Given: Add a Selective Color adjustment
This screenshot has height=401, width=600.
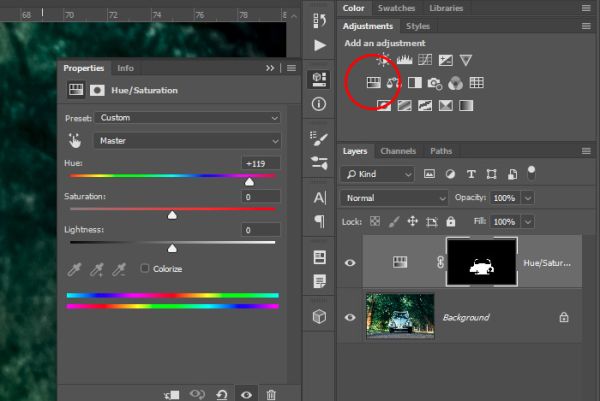Looking at the screenshot, I should click(445, 106).
